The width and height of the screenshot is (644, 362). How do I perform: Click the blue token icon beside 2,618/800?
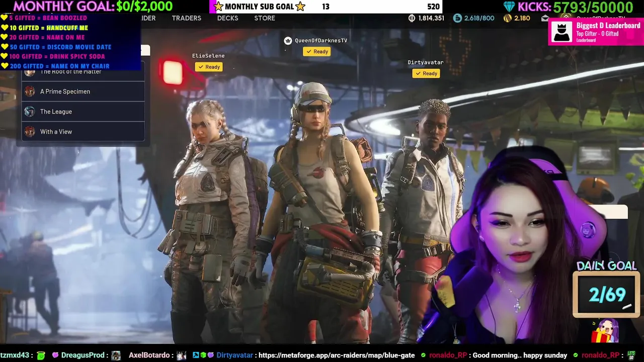point(457,18)
